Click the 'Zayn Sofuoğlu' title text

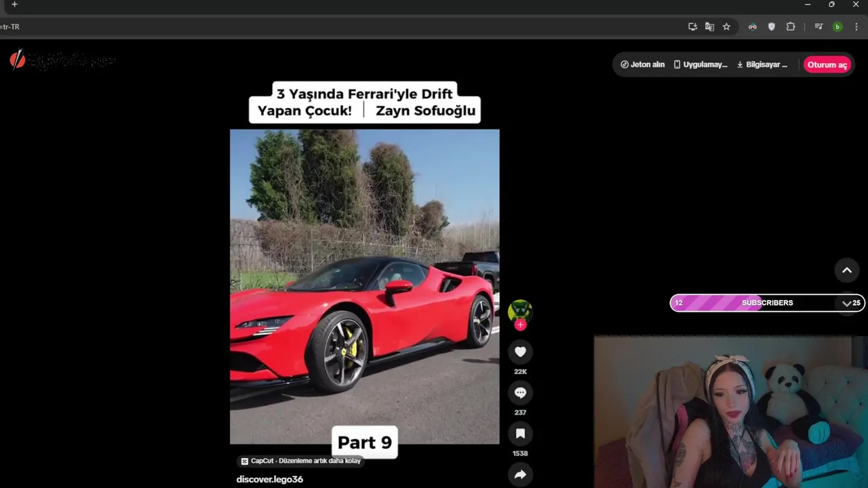425,110
